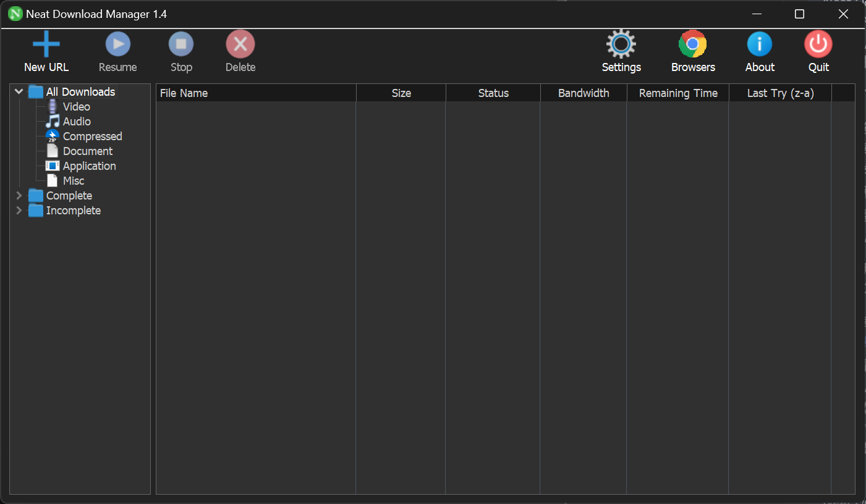This screenshot has height=504, width=866.
Task: Click the Application window icon
Action: click(53, 166)
